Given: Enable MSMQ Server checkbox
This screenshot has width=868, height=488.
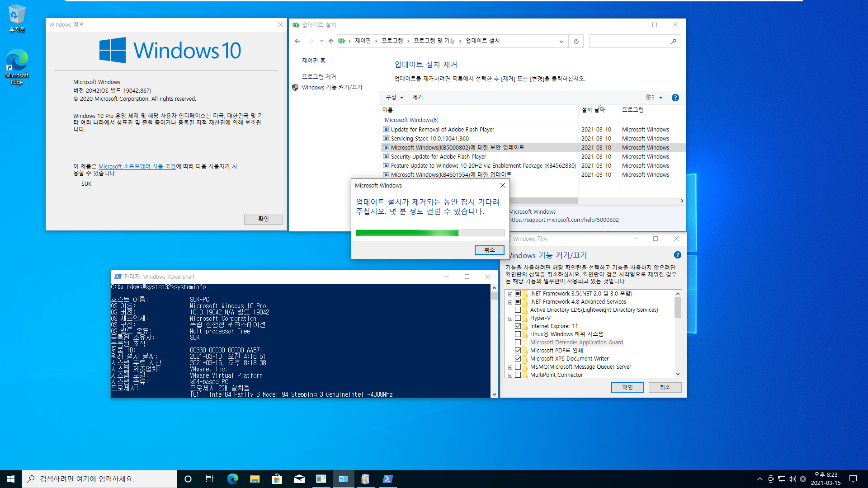Looking at the screenshot, I should 518,366.
